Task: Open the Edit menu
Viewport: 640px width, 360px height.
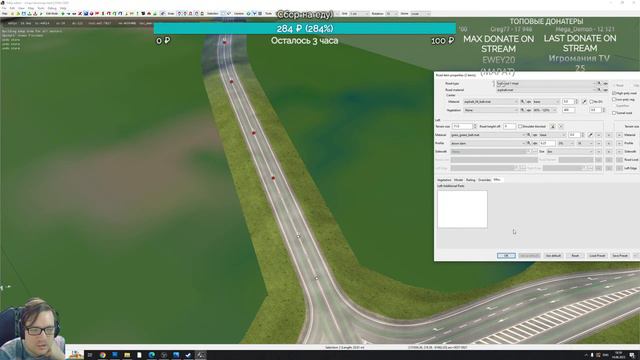Action: tap(12, 8)
